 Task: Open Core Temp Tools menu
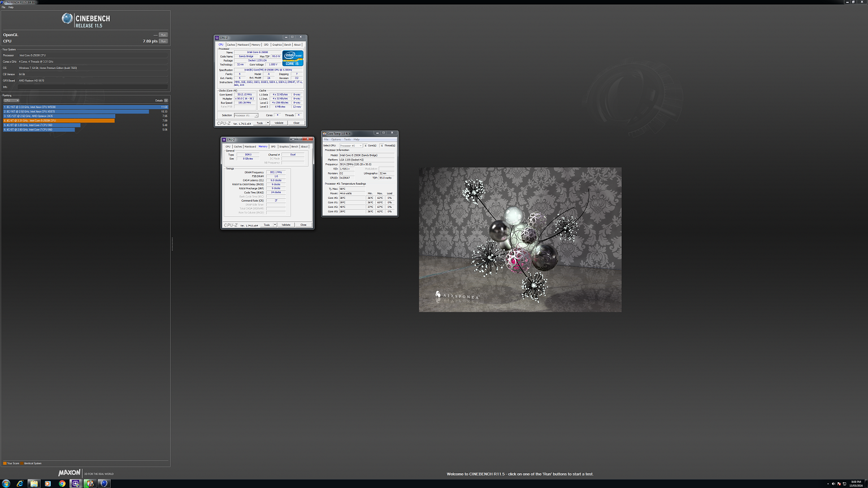(x=347, y=139)
